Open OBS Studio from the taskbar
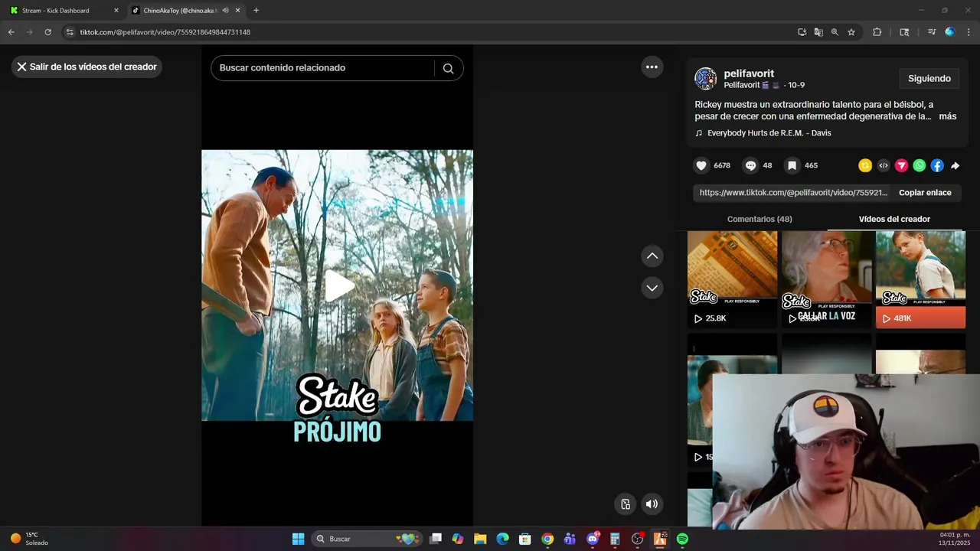The image size is (980, 551). [x=637, y=539]
